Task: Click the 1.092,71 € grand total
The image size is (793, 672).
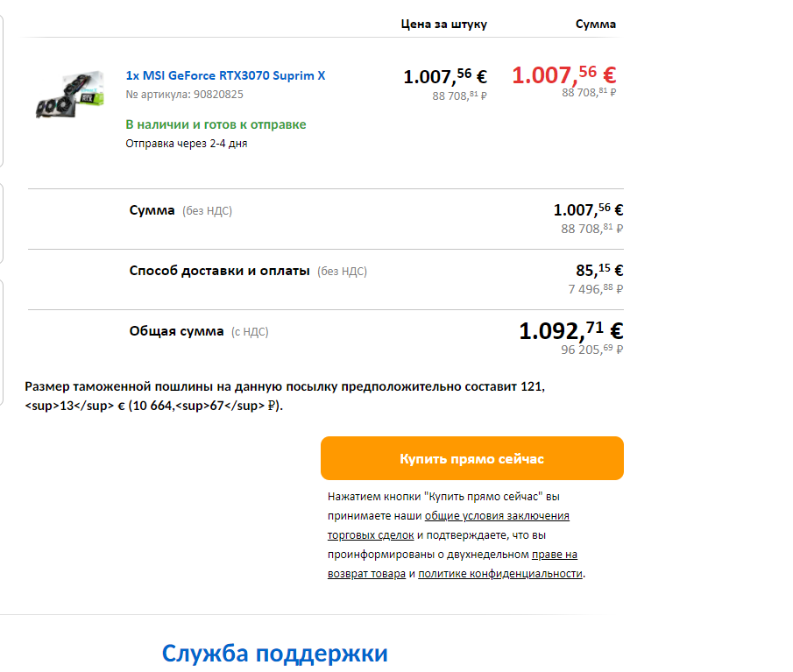Action: (x=570, y=330)
